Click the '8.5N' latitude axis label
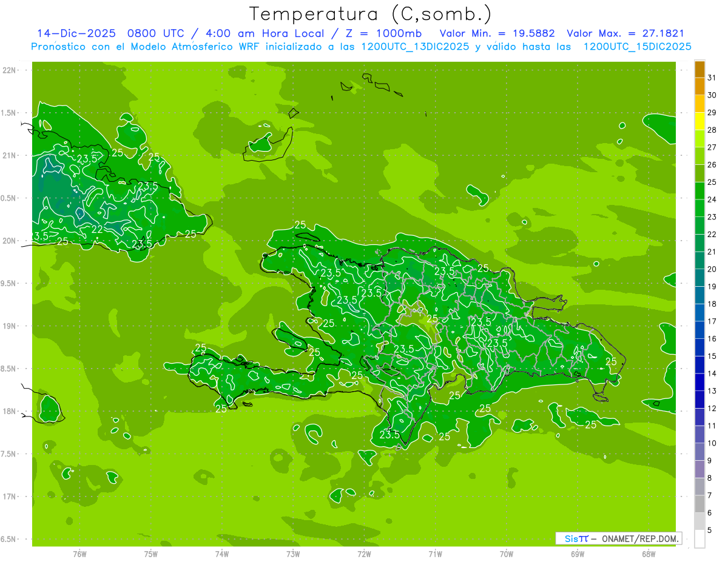Image resolution: width=728 pixels, height=562 pixels. 9,369
